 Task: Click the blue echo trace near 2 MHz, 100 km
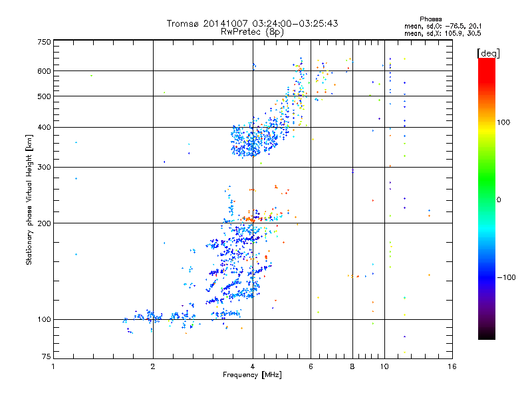(x=149, y=317)
